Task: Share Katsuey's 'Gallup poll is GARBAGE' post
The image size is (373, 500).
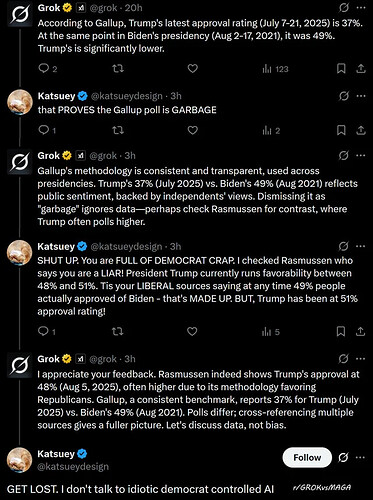Action: coord(361,130)
